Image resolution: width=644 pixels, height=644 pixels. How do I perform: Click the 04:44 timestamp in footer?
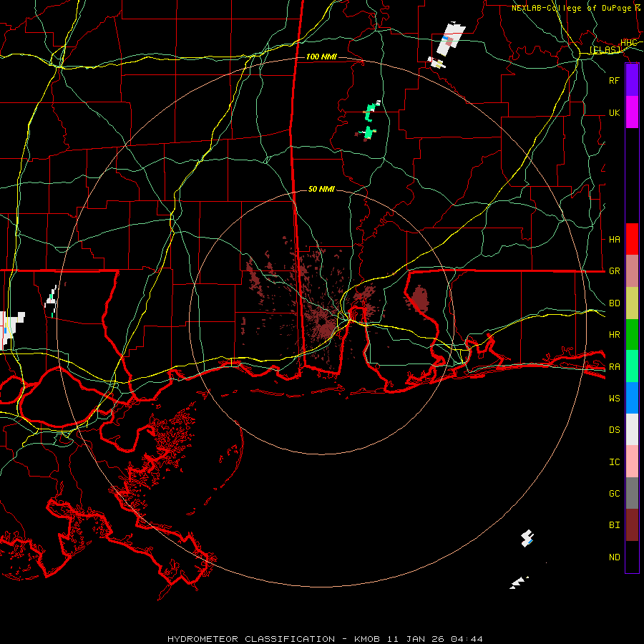tap(467, 639)
